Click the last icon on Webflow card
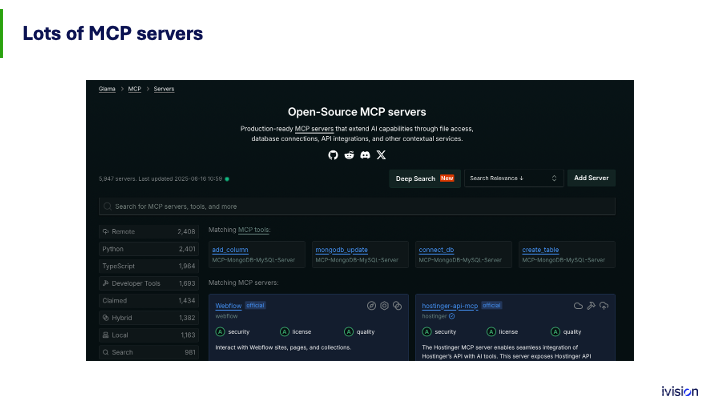 click(x=398, y=306)
